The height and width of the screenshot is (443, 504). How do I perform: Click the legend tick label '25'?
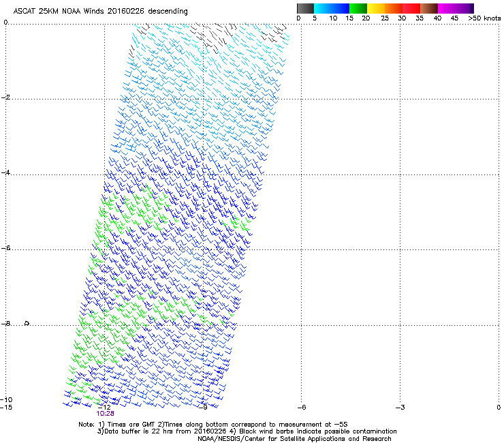pyautogui.click(x=385, y=18)
